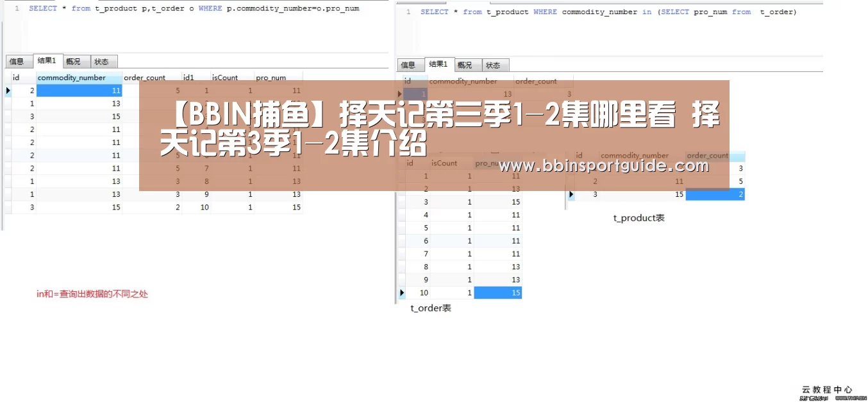Select the 结果1 tab in the right query window
Viewport: 868px width, 402px height.
click(x=438, y=64)
